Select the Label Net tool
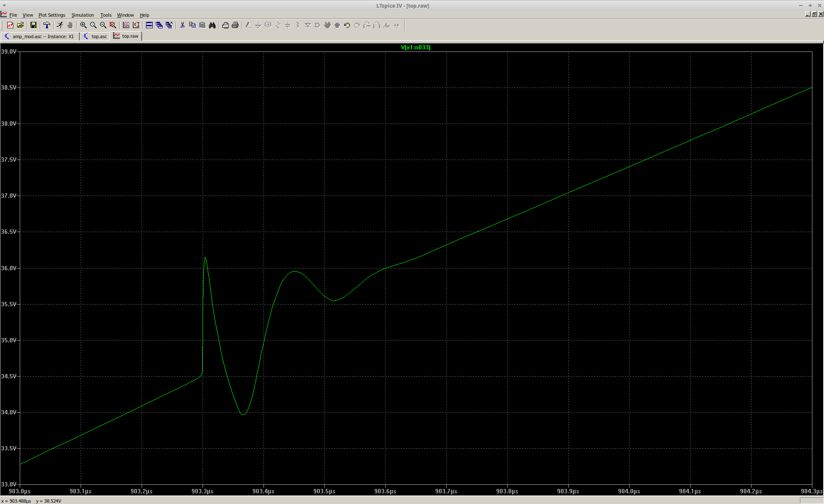The height and width of the screenshot is (504, 824). click(268, 25)
